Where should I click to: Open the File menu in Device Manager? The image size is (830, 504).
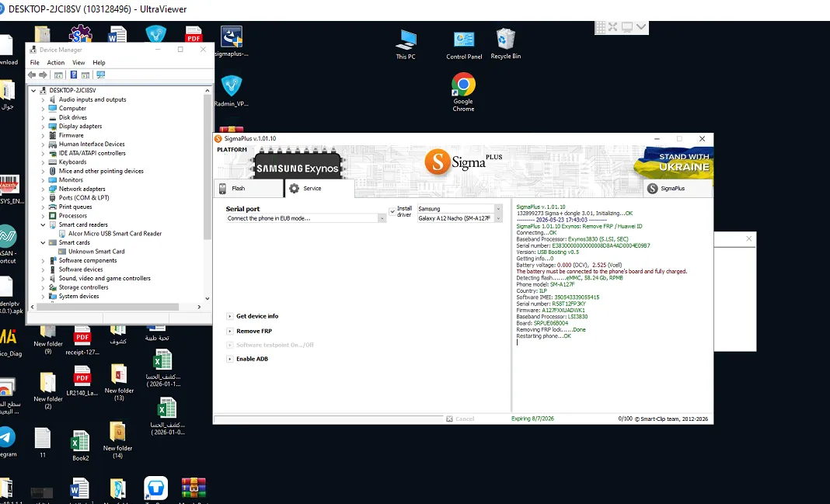click(x=34, y=62)
